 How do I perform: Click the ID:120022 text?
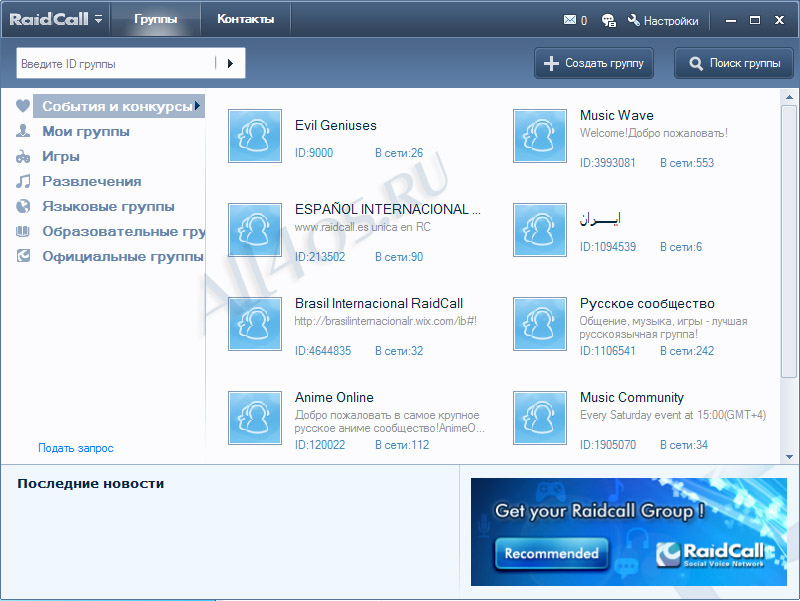point(320,445)
